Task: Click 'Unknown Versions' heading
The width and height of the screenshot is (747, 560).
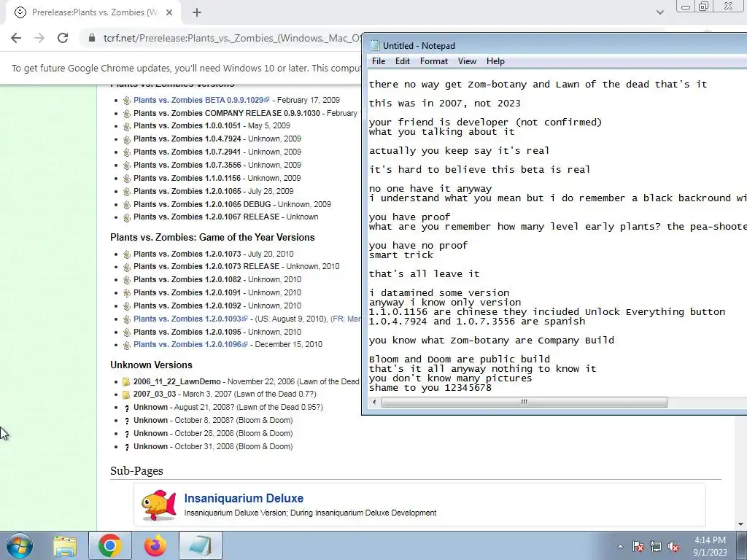Action: click(x=151, y=365)
